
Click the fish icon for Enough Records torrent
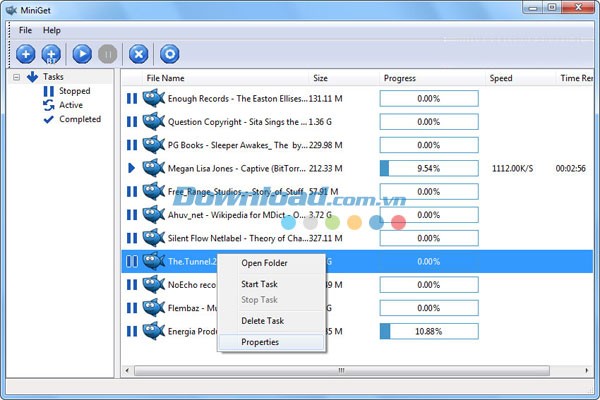[x=153, y=98]
